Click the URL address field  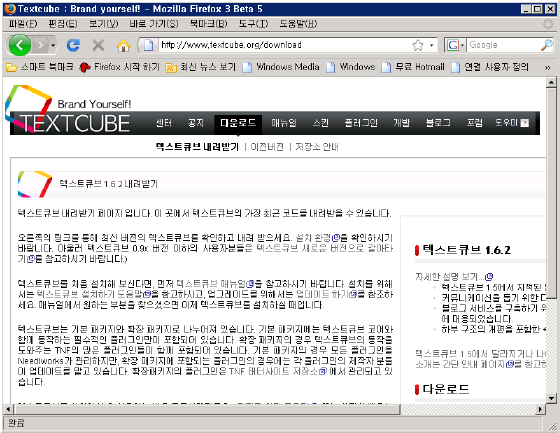point(284,45)
